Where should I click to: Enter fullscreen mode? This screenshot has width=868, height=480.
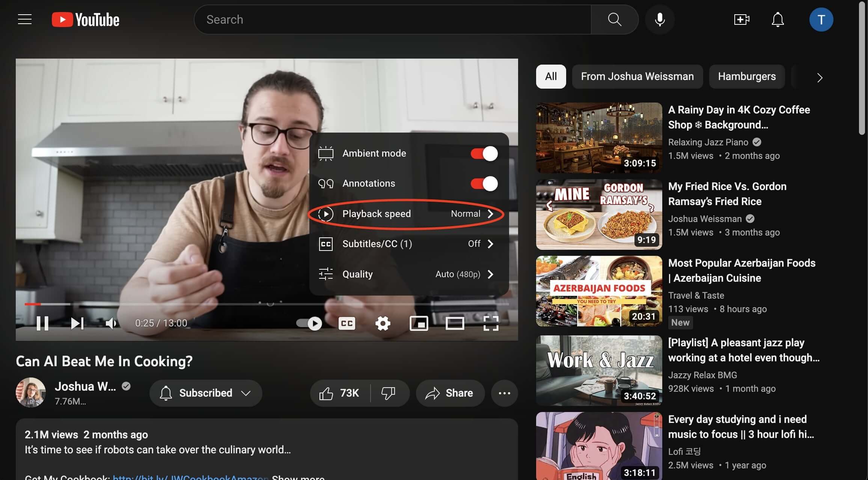click(x=491, y=323)
